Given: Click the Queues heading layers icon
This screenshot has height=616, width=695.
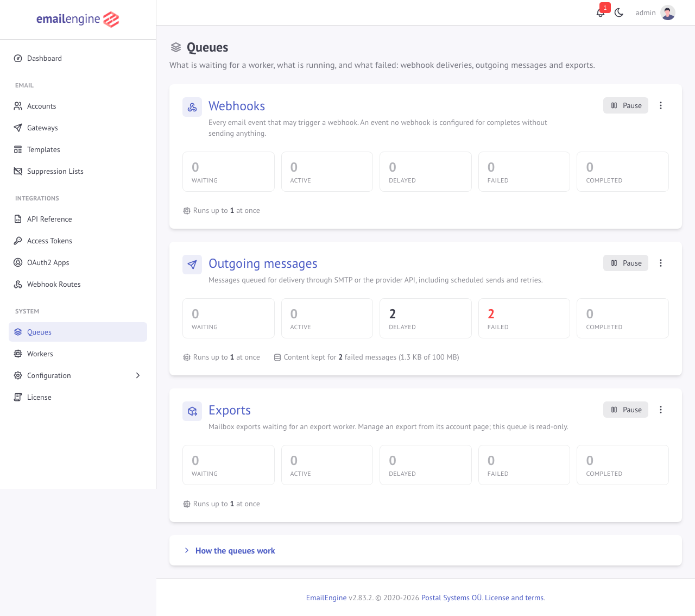Looking at the screenshot, I should point(176,47).
